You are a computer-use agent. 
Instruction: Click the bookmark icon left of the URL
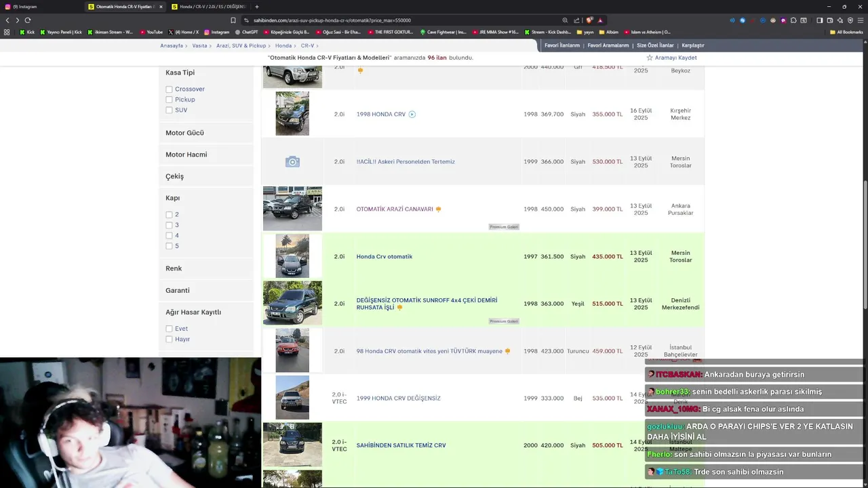233,20
